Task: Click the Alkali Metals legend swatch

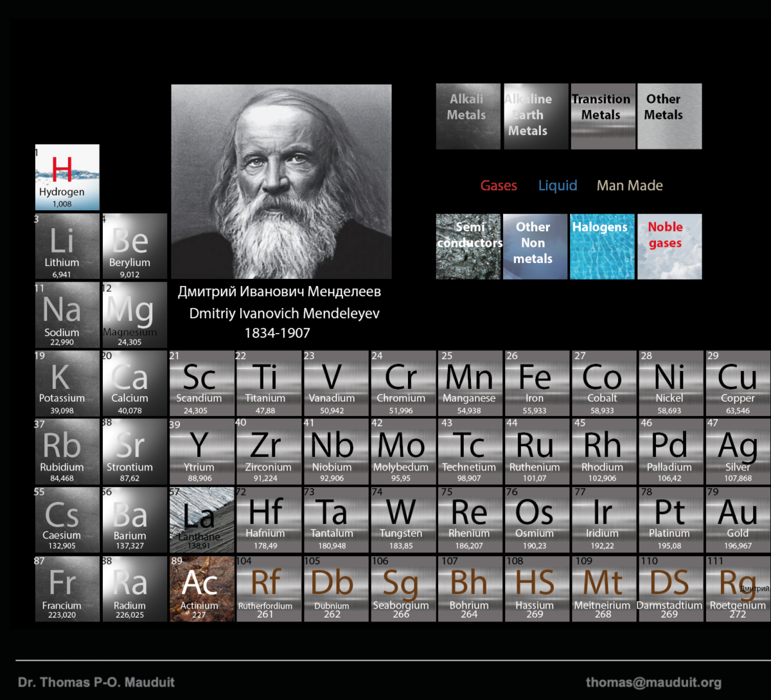Action: coord(468,116)
